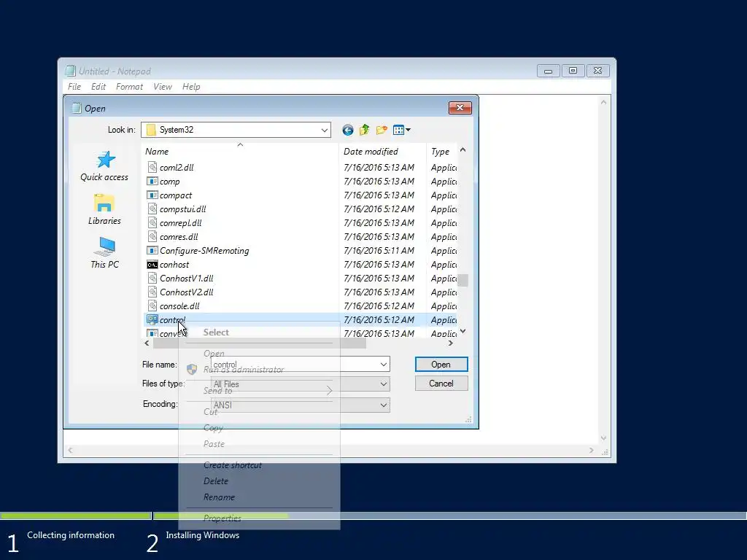Screen dimensions: 747x560
Task: Click the Open dialog title icon
Action: 76,108
